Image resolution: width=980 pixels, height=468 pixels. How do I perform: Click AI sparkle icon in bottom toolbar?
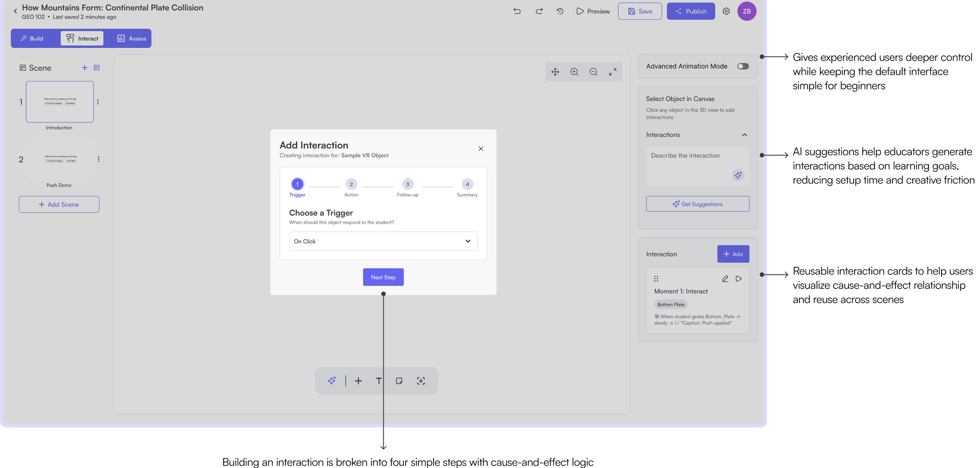332,380
